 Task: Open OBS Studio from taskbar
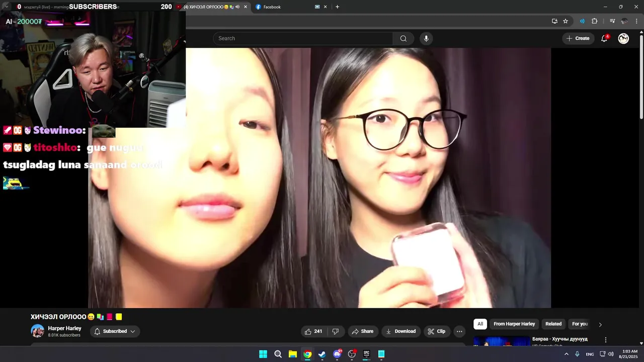pyautogui.click(x=352, y=354)
